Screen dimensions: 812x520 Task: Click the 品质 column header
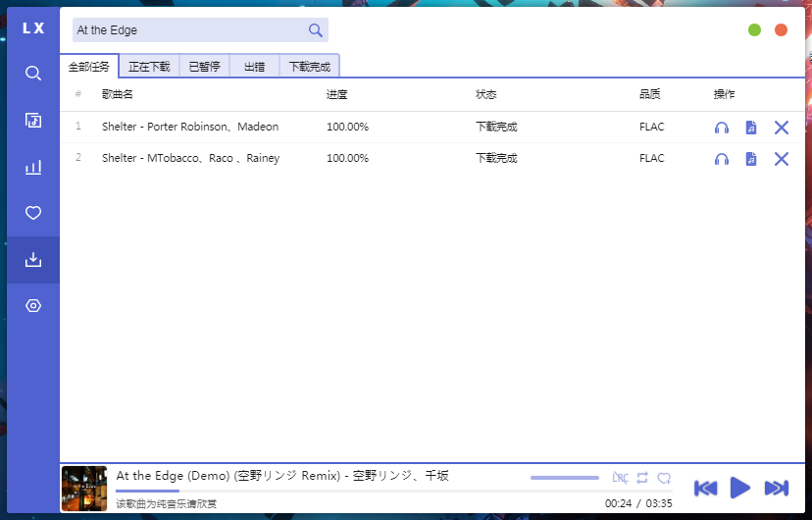click(649, 94)
